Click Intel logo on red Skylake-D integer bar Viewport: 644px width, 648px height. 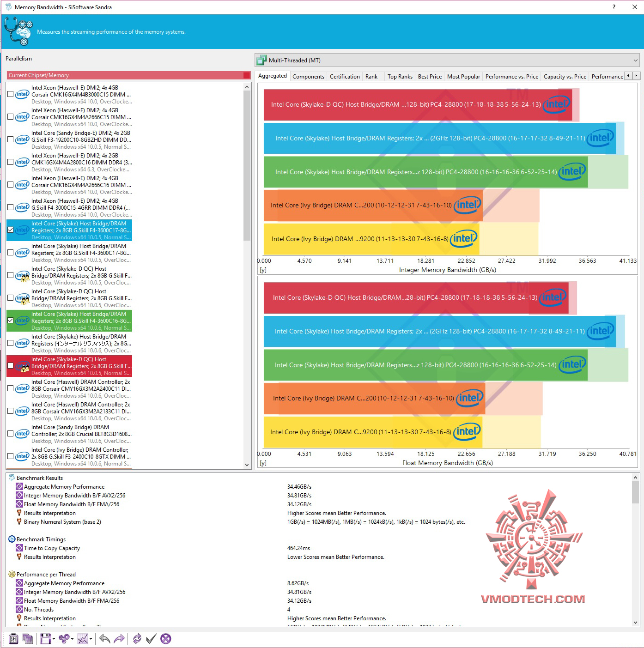(556, 104)
